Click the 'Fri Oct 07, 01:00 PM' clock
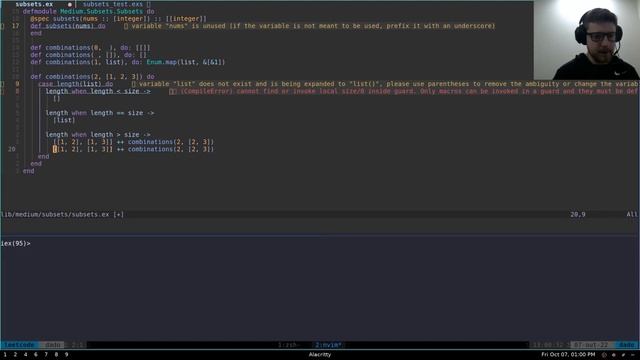The width and height of the screenshot is (640, 360). [568, 355]
